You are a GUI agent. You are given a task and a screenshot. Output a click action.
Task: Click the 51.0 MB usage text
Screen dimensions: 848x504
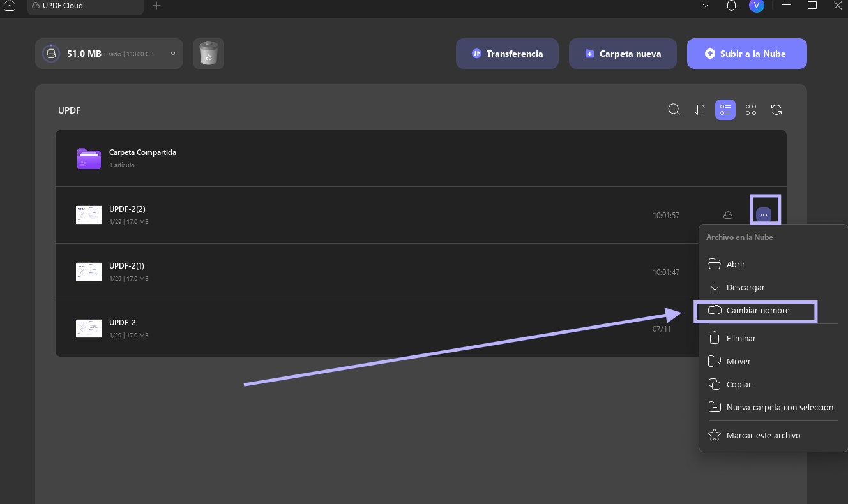(x=84, y=54)
